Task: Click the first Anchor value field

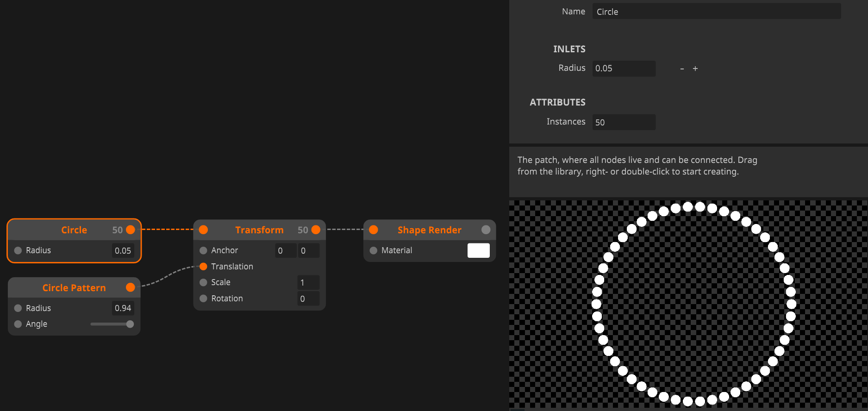Action: point(286,250)
